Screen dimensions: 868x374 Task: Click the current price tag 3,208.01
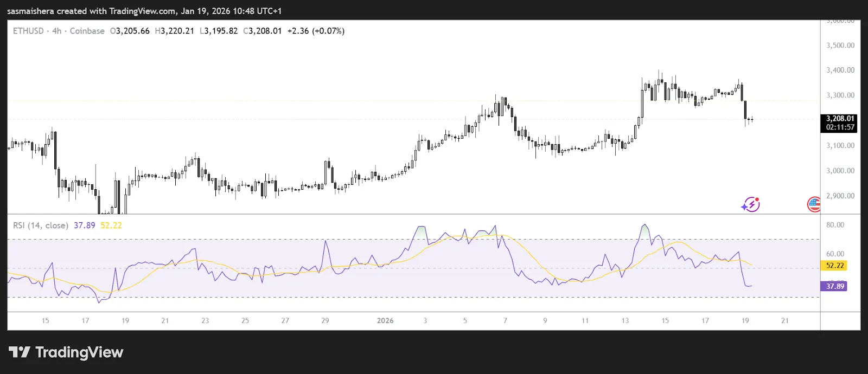840,118
